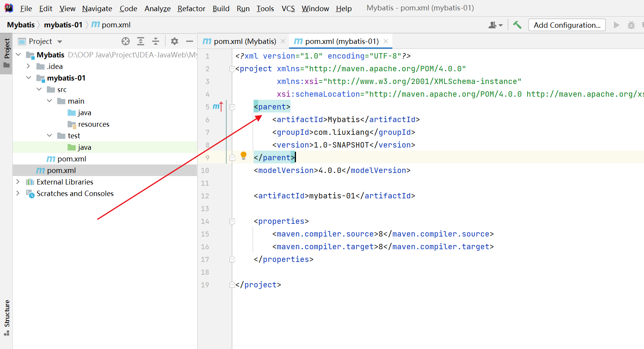644x349 pixels.
Task: Open the VCS menu
Action: pyautogui.click(x=288, y=8)
